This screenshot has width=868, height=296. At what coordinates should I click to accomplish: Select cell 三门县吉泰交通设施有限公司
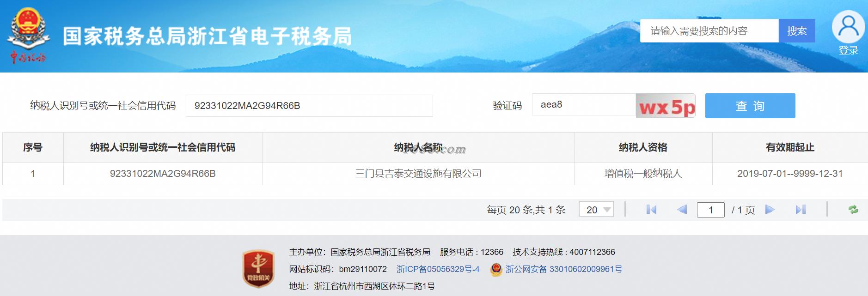(418, 174)
